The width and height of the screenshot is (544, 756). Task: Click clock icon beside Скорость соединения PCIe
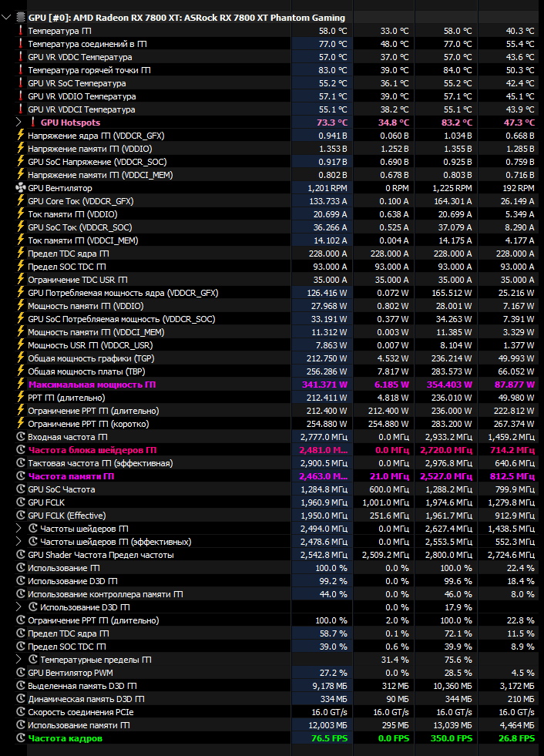21,712
